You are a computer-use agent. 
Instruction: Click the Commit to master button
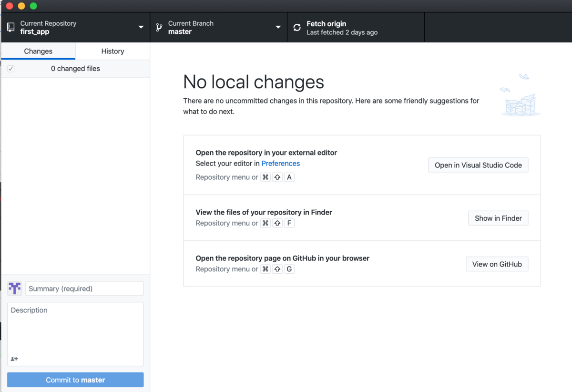(75, 380)
